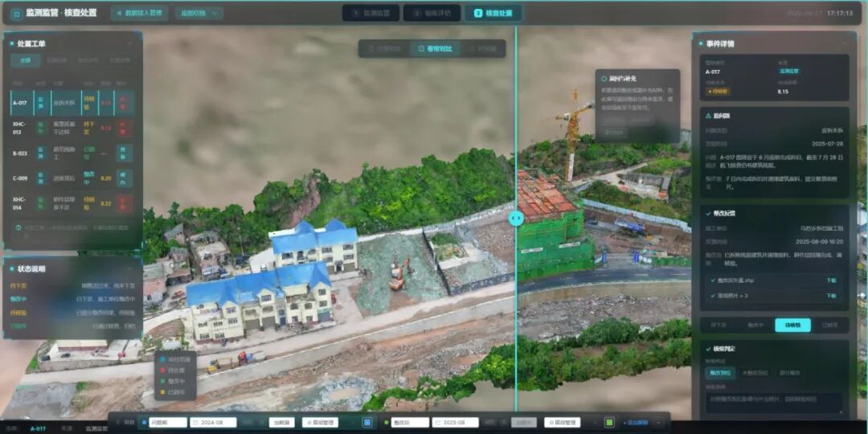The width and height of the screenshot is (868, 434).
Task: Choose the compare mode left of 卷帘对比
Action: click(385, 49)
